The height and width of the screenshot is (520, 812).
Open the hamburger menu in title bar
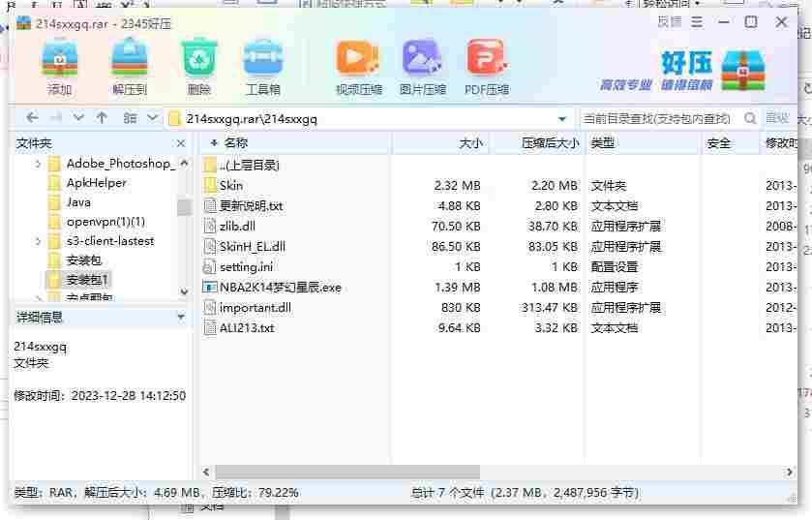click(x=697, y=22)
